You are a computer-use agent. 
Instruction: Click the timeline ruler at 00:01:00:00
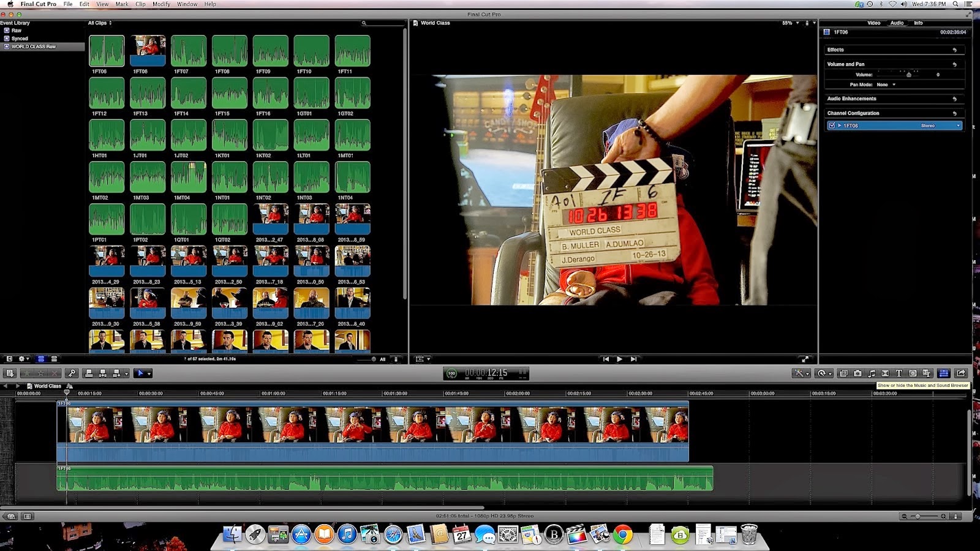[273, 394]
